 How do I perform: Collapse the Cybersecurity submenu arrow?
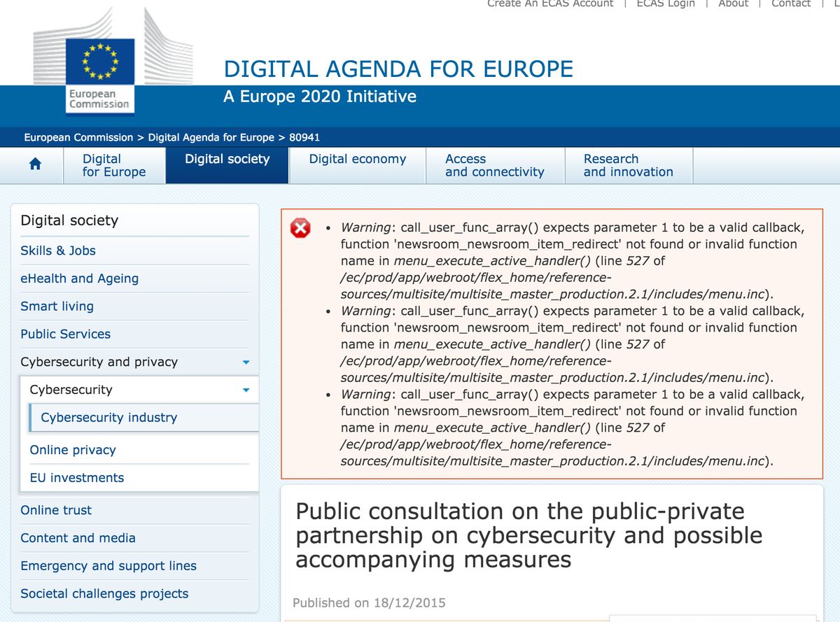tap(245, 390)
